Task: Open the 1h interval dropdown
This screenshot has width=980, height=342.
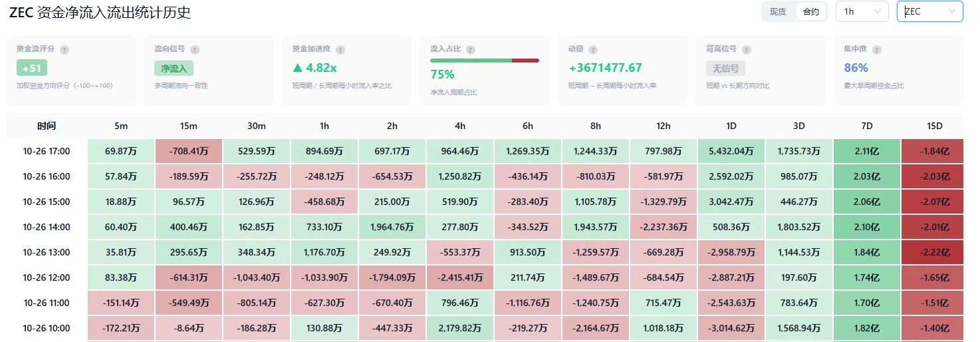Action: point(862,11)
